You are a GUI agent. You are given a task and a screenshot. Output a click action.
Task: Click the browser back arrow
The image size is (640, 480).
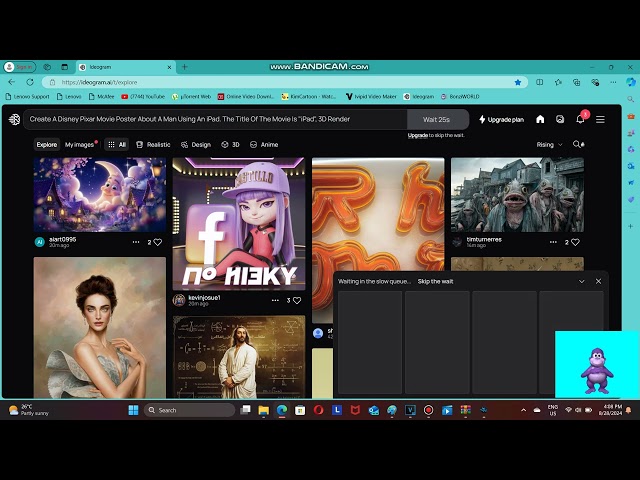pos(11,82)
